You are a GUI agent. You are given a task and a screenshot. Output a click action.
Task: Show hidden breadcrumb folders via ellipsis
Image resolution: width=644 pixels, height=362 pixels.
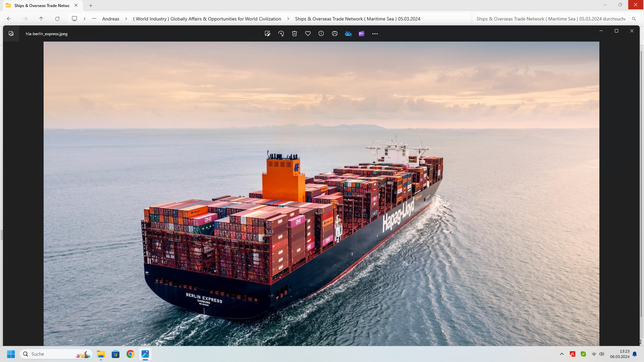94,19
